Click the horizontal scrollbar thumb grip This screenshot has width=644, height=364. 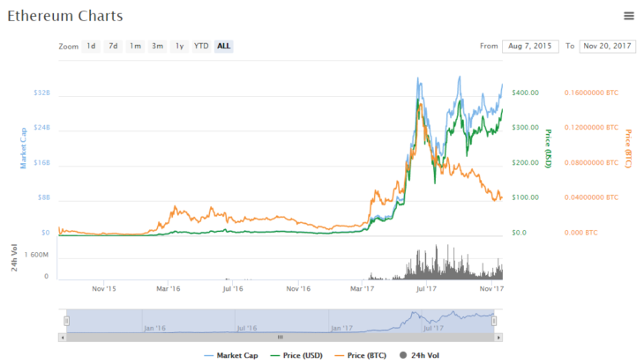tap(281, 338)
